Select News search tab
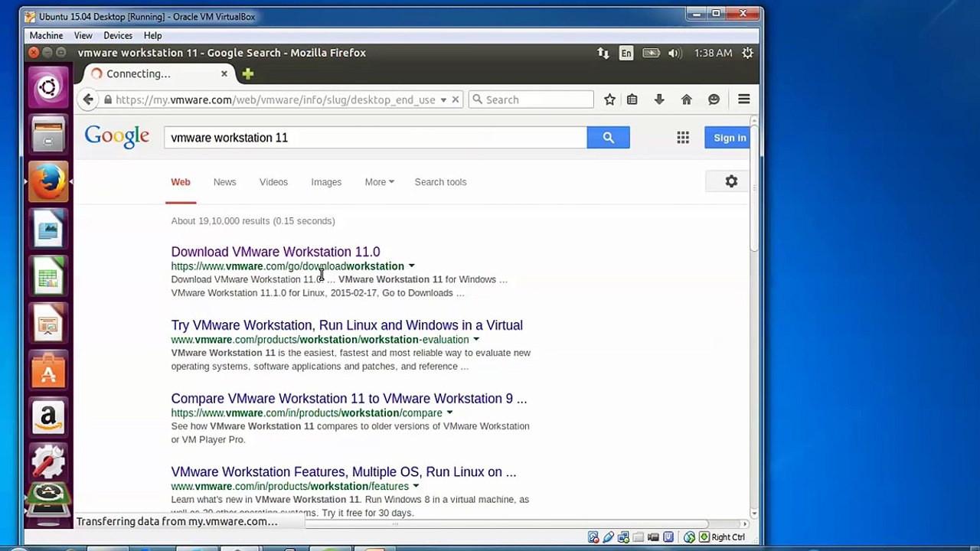This screenshot has width=980, height=551. (x=224, y=182)
